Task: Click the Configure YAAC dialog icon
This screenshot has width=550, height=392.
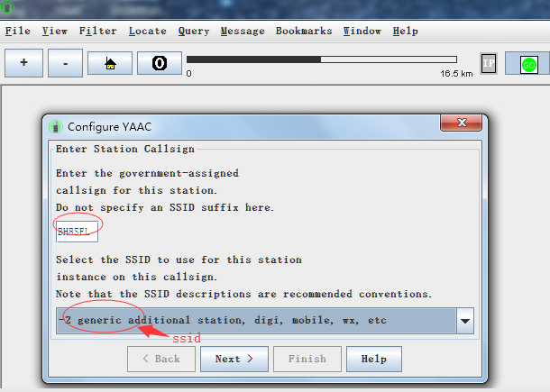Action: coord(56,126)
